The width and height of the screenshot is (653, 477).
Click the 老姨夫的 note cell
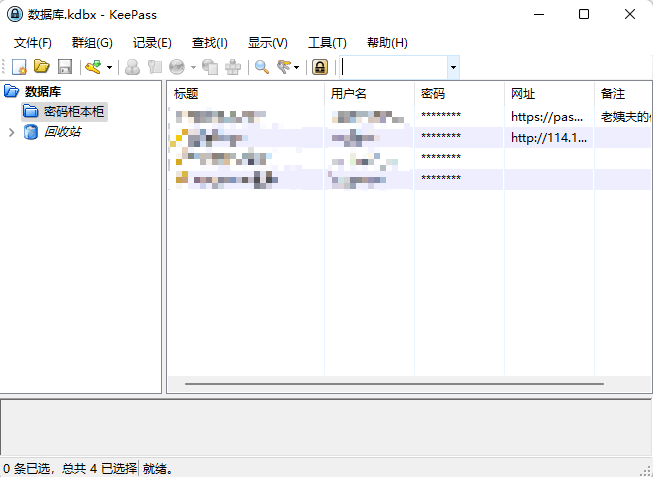pos(625,117)
